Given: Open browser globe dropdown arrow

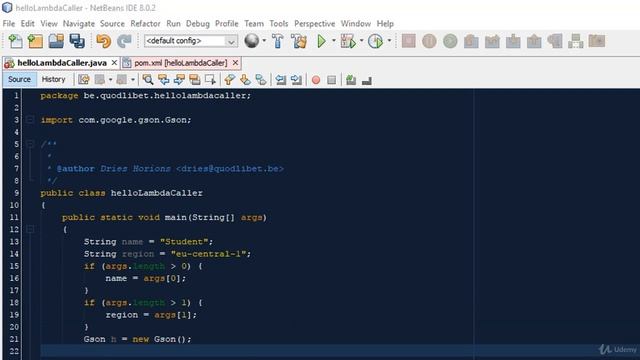Looking at the screenshot, I should (264, 41).
